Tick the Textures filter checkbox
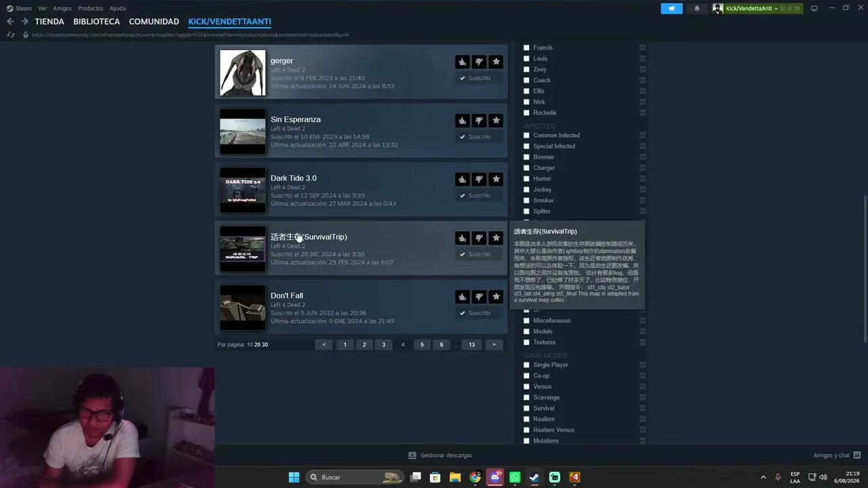The height and width of the screenshot is (488, 868). [526, 342]
